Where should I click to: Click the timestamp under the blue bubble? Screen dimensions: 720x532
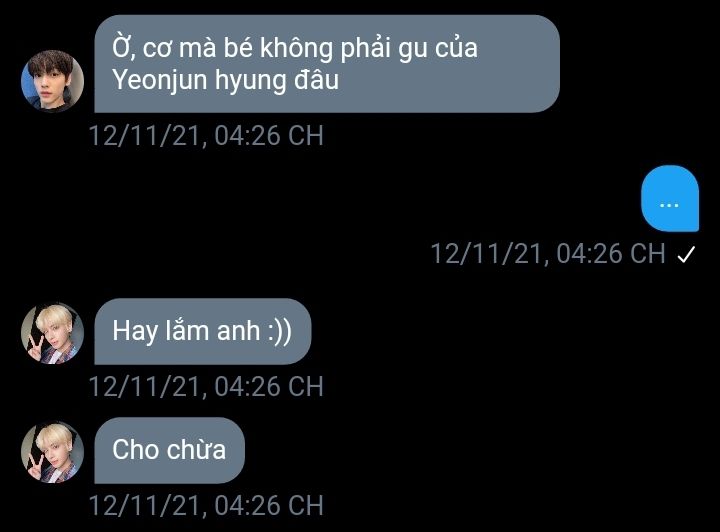pyautogui.click(x=548, y=253)
